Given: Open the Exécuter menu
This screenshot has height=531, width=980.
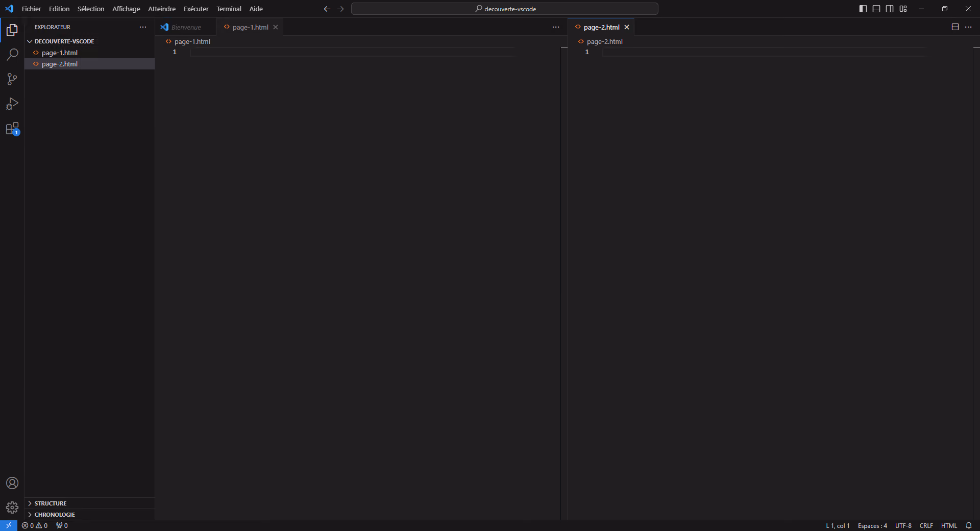Looking at the screenshot, I should pyautogui.click(x=196, y=9).
